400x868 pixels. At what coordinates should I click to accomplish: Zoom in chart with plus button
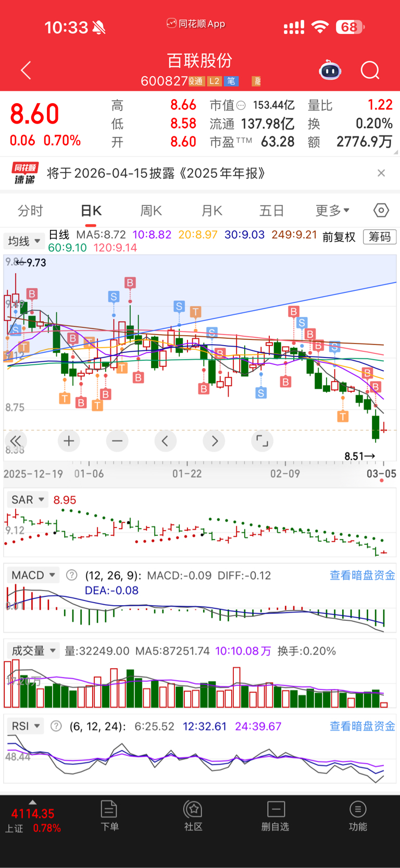pyautogui.click(x=69, y=441)
